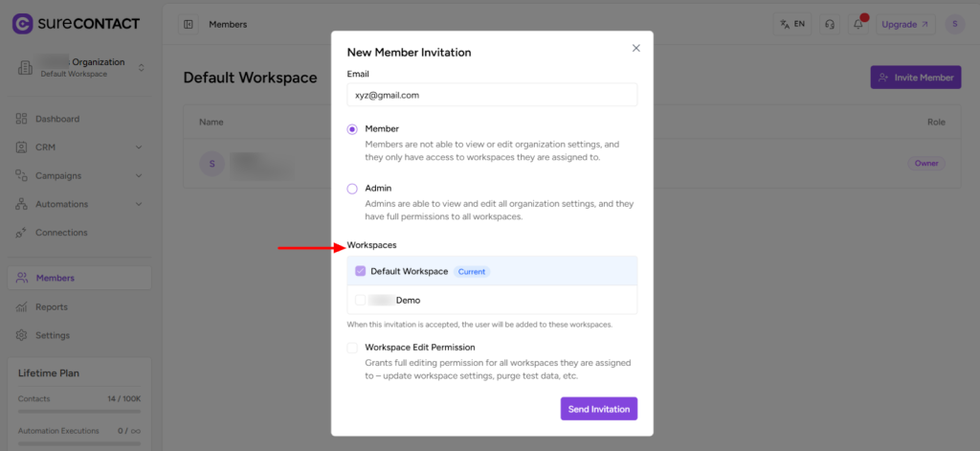Open the notifications bell icon
Viewport: 980px width, 451px height.
point(857,24)
